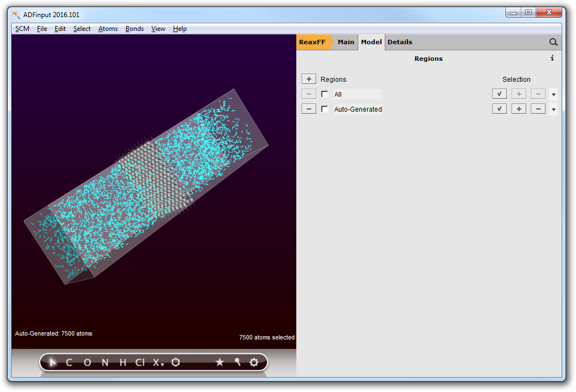The width and height of the screenshot is (576, 392).
Task: Switch to the Main tab
Action: tap(345, 42)
